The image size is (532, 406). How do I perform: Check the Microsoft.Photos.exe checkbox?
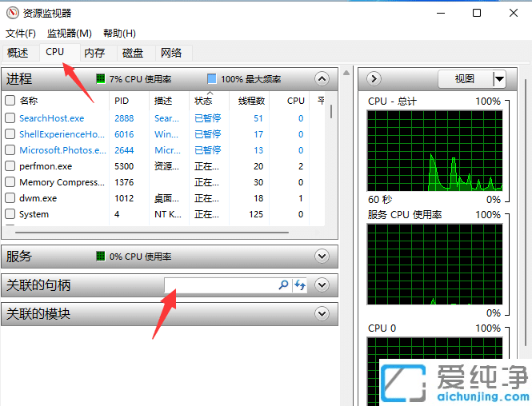point(10,149)
